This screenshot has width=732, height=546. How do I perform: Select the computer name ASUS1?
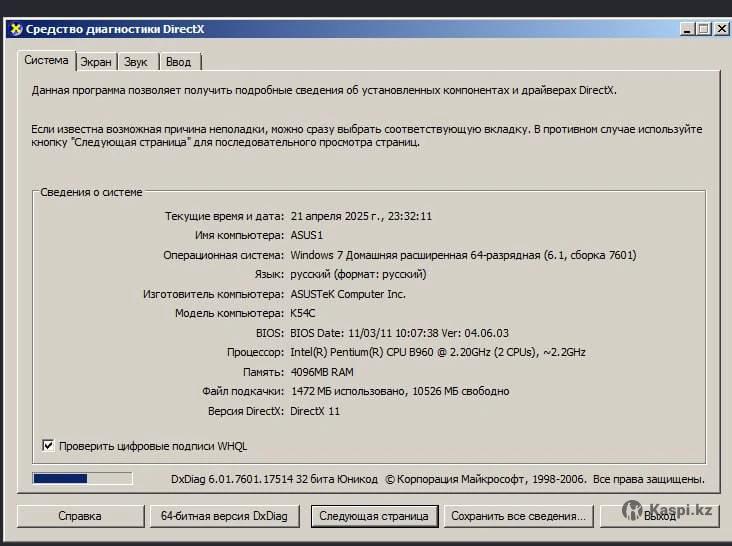(307, 235)
